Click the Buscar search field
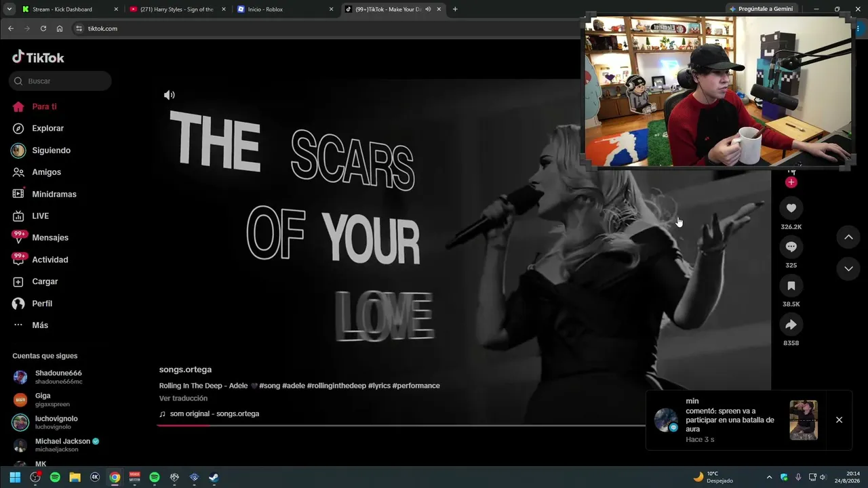 click(60, 81)
